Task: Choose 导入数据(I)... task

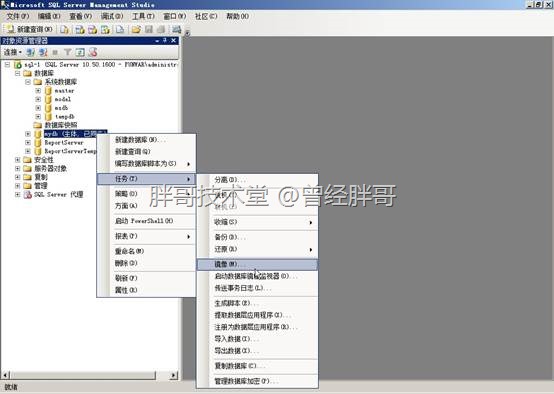Action: click(257, 339)
